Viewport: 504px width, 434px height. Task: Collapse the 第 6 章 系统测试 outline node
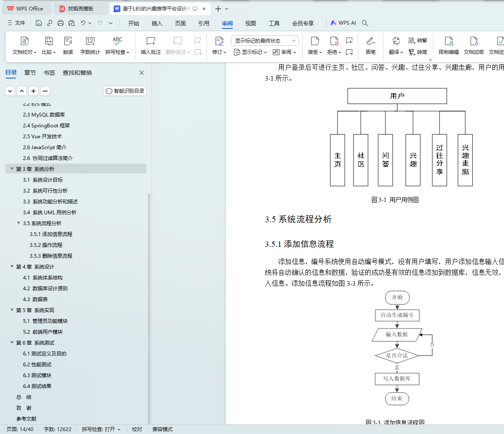click(12, 343)
